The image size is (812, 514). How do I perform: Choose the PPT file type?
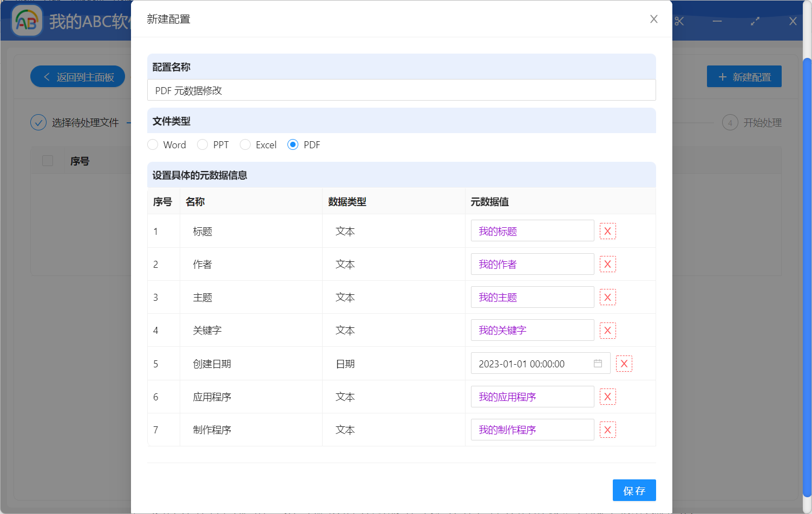[x=203, y=144]
